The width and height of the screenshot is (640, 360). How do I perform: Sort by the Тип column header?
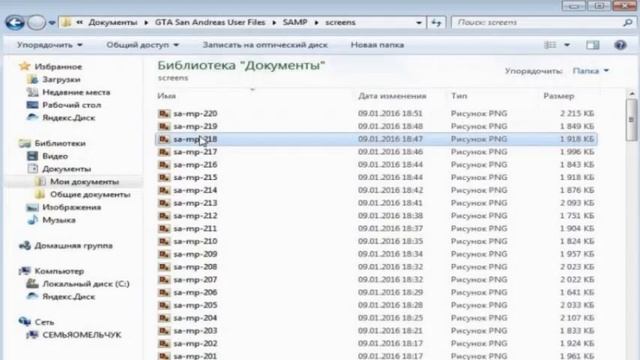tap(459, 96)
